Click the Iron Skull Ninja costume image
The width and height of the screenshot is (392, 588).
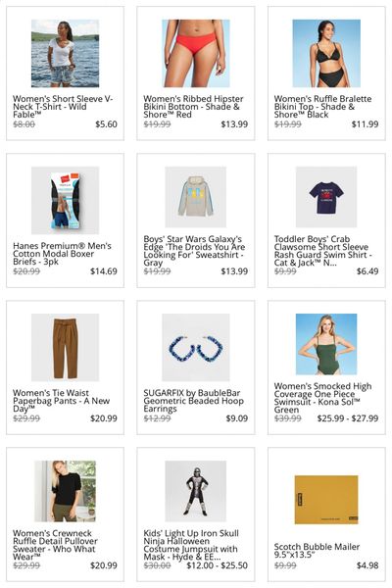coord(195,491)
